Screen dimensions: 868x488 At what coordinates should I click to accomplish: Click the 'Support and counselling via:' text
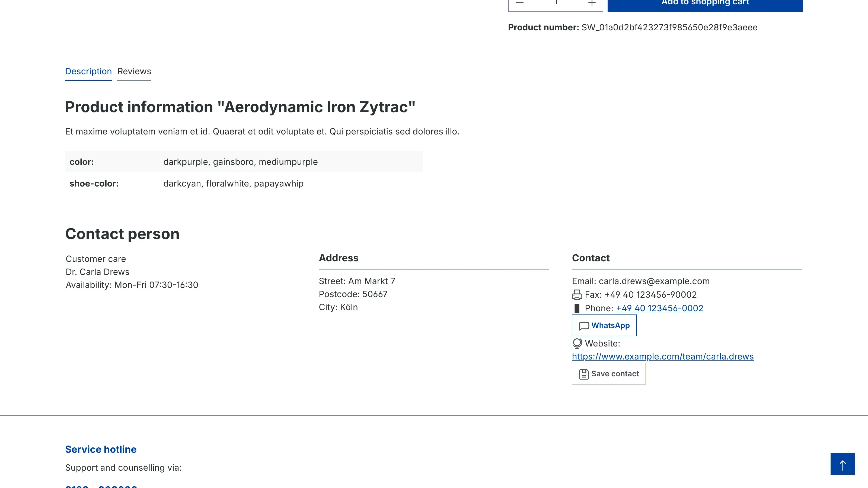[x=123, y=468]
